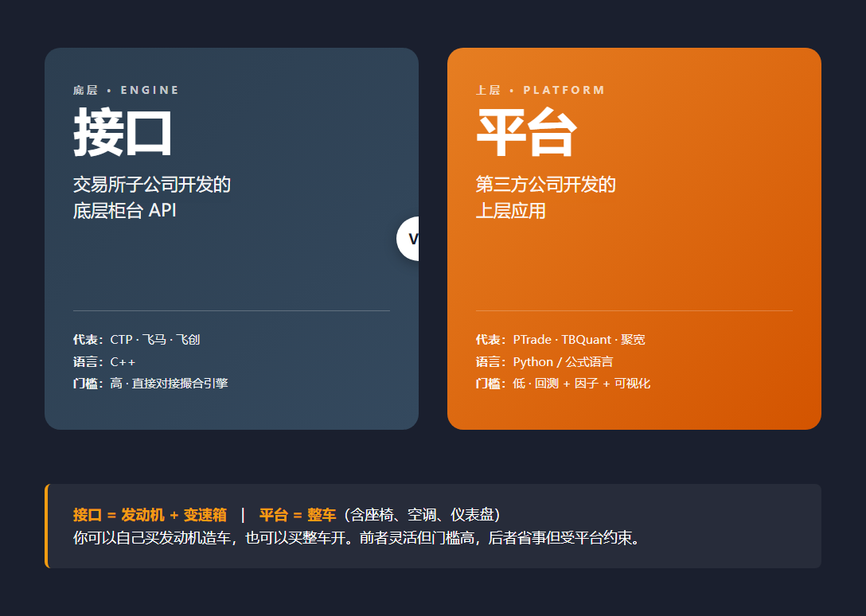Click text 第三方公司开发的

[546, 185]
